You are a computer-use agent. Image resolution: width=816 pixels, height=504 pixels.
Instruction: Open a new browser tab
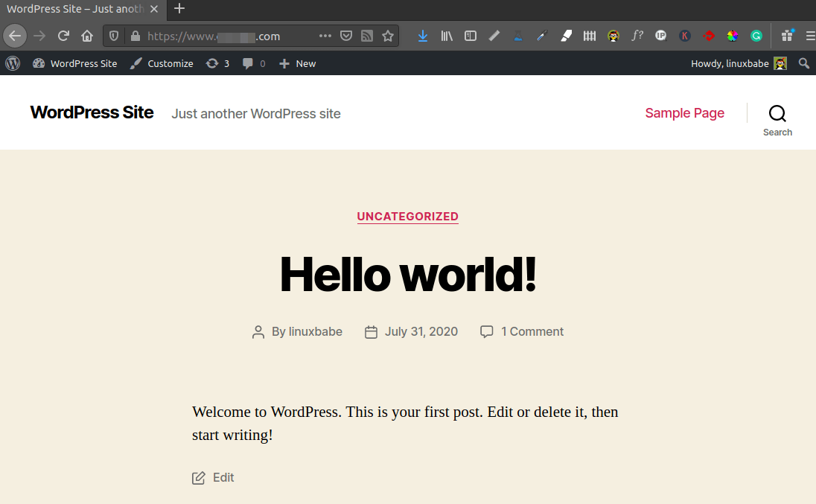click(179, 9)
